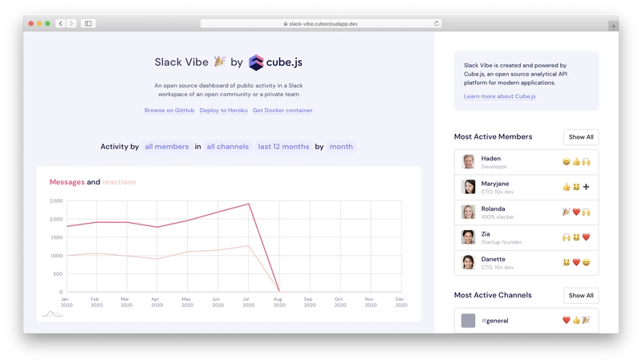This screenshot has height=364, width=642.
Task: Click Danette's profile photo
Action: [x=469, y=262]
